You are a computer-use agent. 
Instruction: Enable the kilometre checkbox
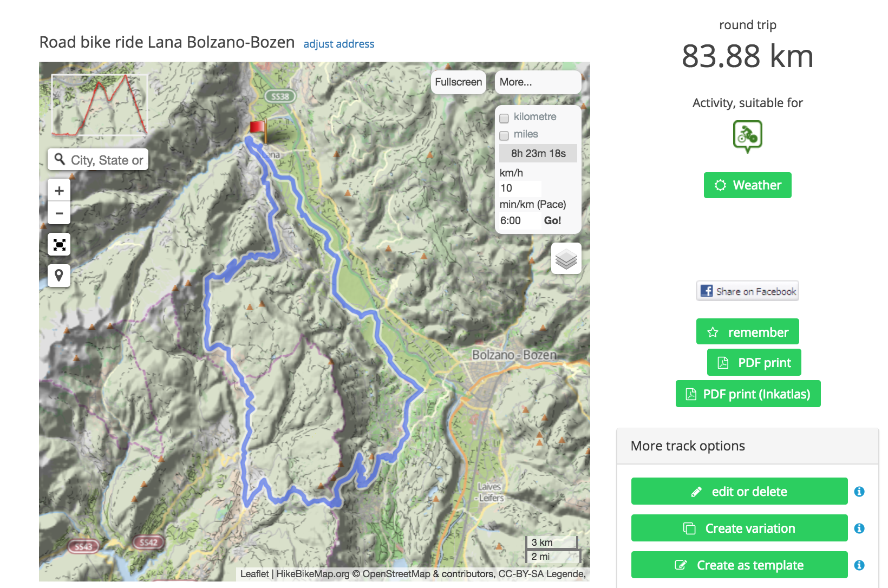[504, 117]
